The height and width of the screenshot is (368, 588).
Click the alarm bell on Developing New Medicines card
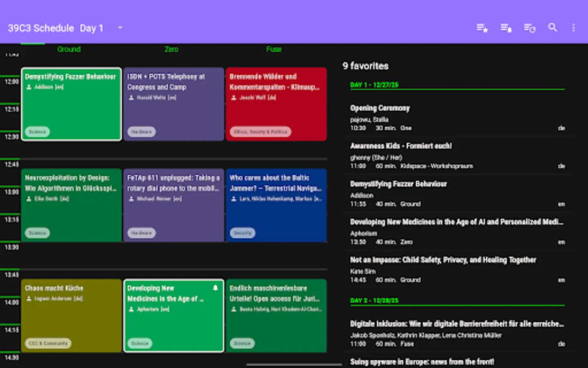(215, 288)
